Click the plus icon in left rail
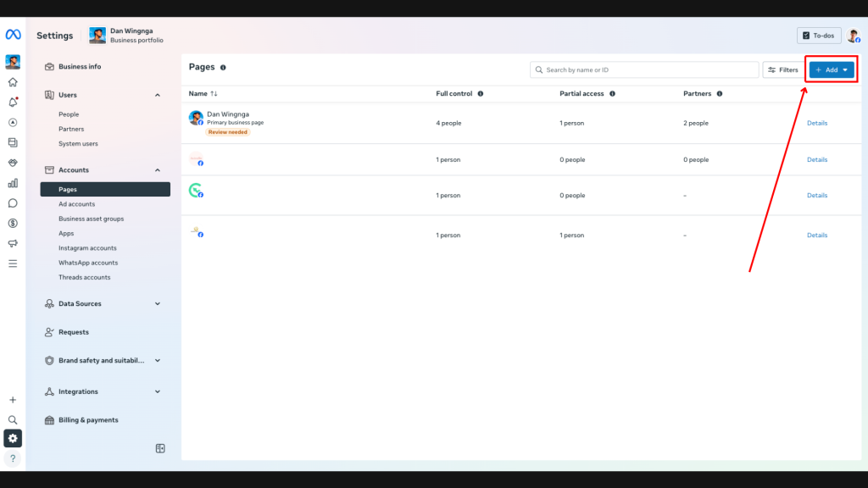 [x=13, y=400]
